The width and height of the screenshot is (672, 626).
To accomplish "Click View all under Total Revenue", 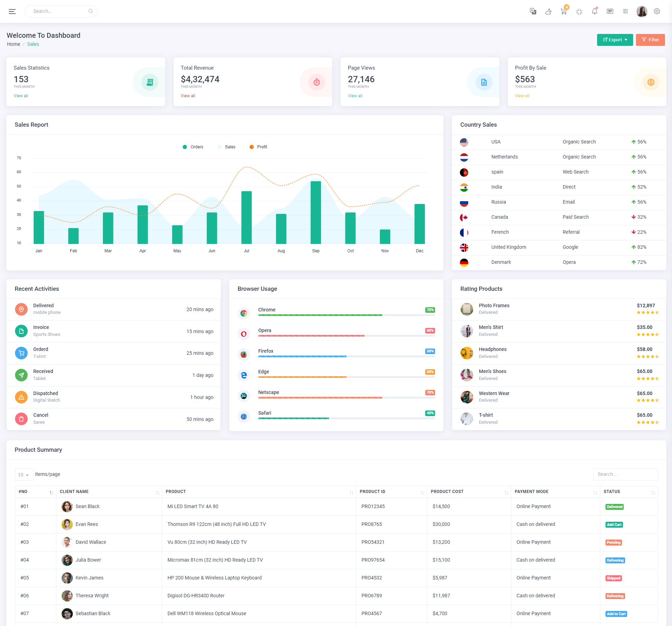I will pyautogui.click(x=188, y=96).
